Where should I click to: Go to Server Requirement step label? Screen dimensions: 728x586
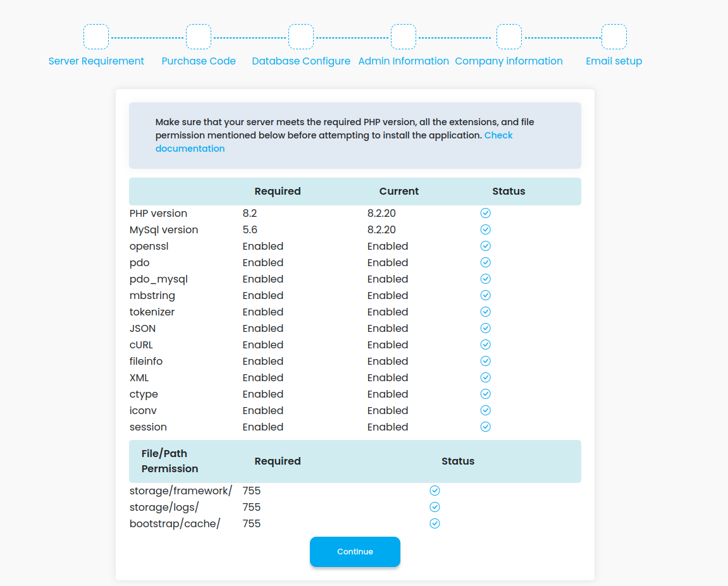pyautogui.click(x=96, y=61)
